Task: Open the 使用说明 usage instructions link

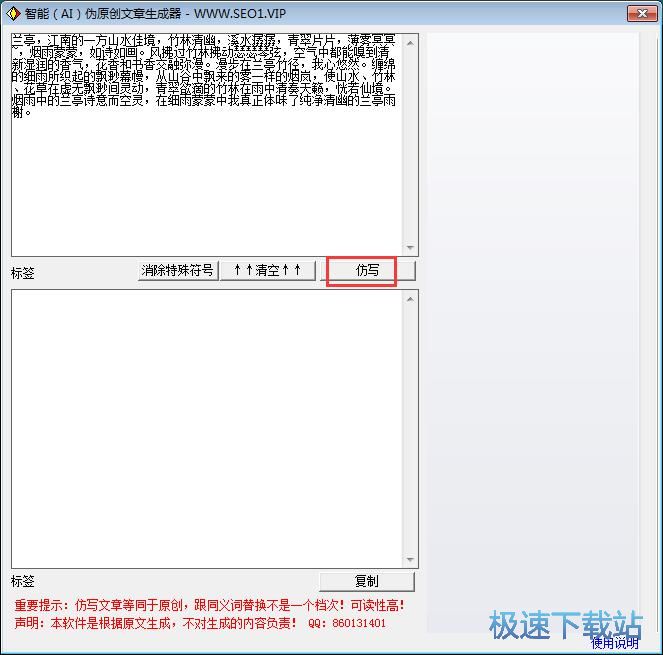Action: click(x=615, y=643)
